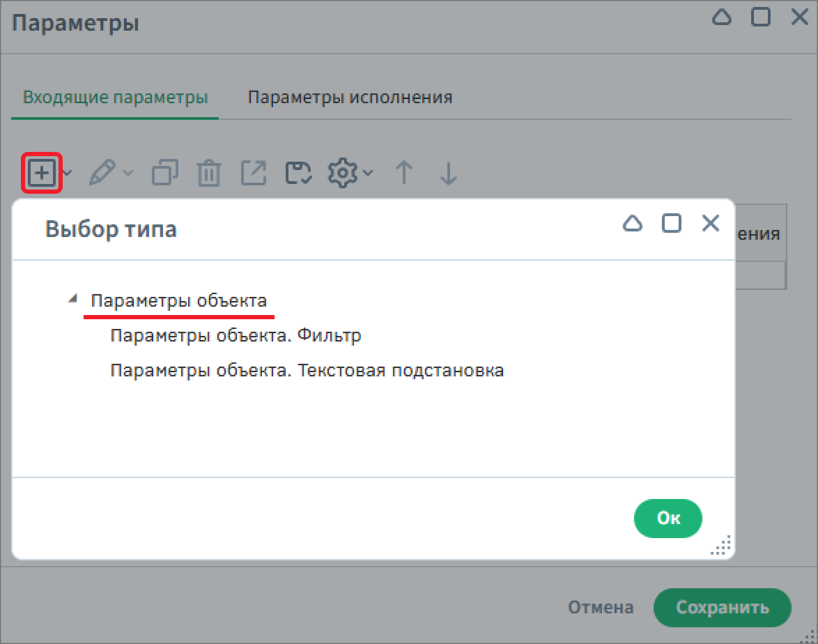Select the Edit pencil icon

[102, 173]
